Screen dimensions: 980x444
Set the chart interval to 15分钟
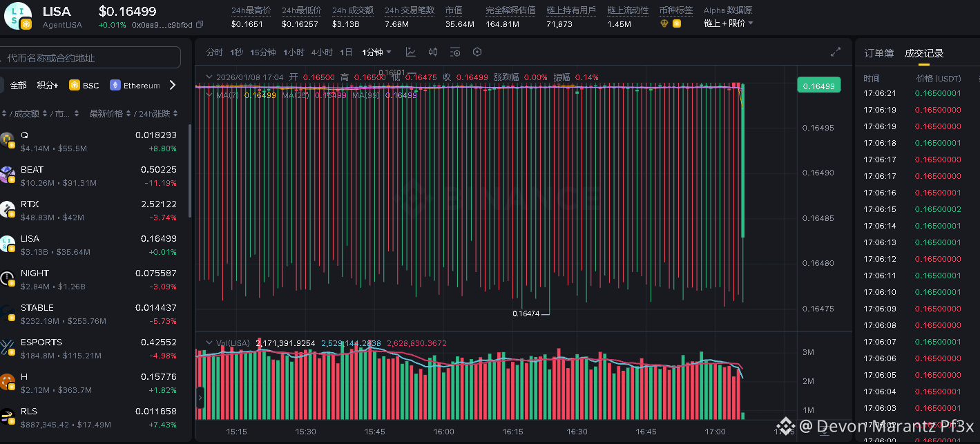263,52
